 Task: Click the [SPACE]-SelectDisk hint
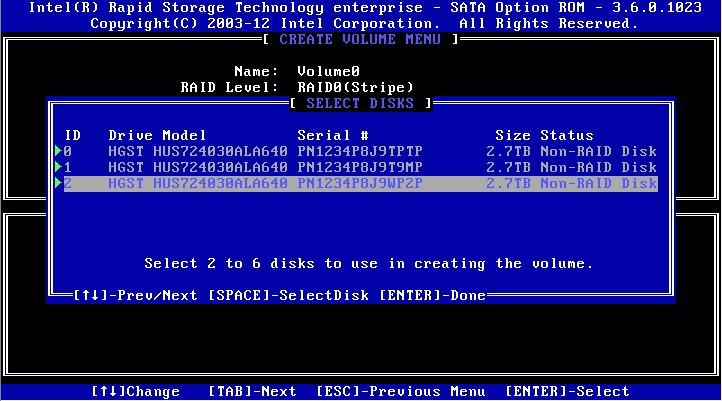tap(288, 295)
